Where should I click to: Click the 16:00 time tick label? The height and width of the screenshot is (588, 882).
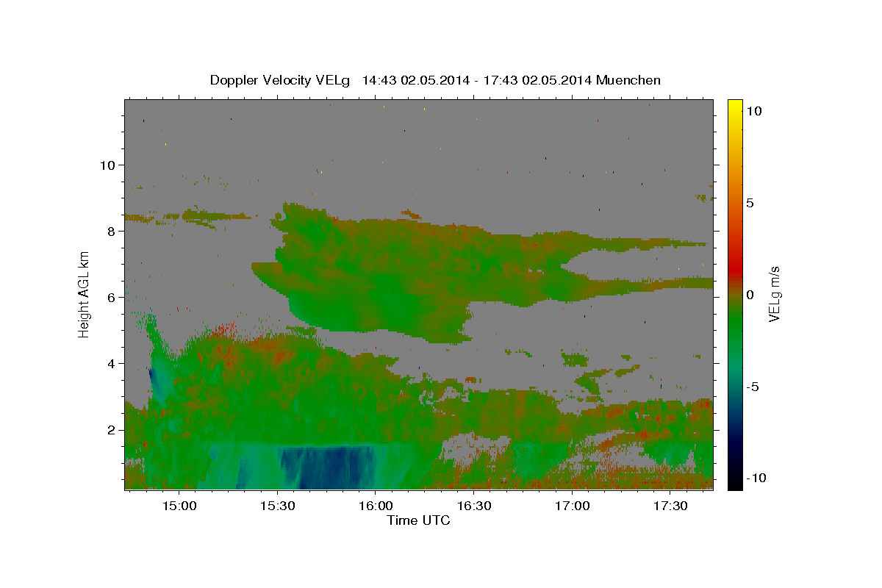click(x=375, y=506)
